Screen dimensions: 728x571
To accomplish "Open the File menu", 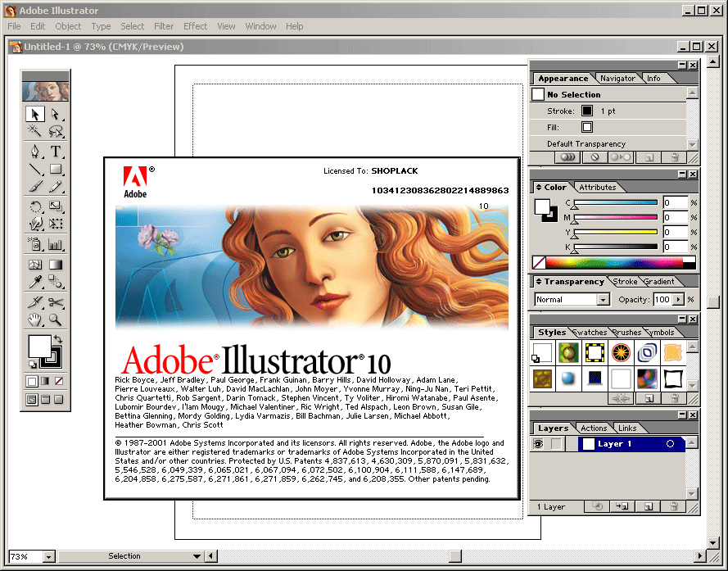I will (x=15, y=26).
